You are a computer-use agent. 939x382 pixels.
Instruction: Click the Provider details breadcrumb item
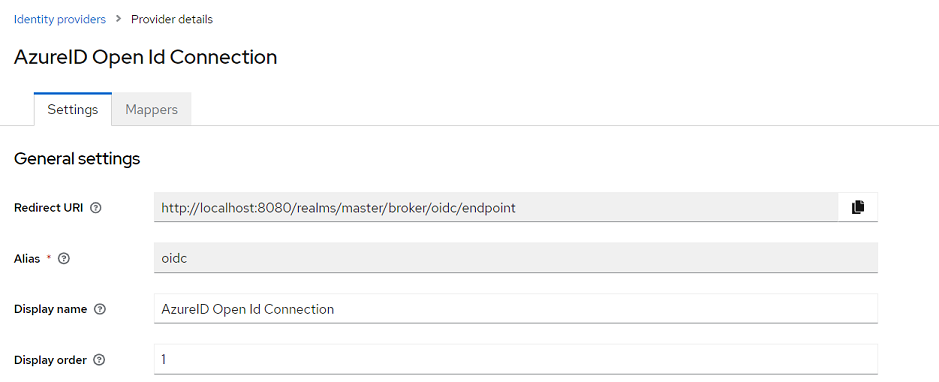tap(172, 19)
